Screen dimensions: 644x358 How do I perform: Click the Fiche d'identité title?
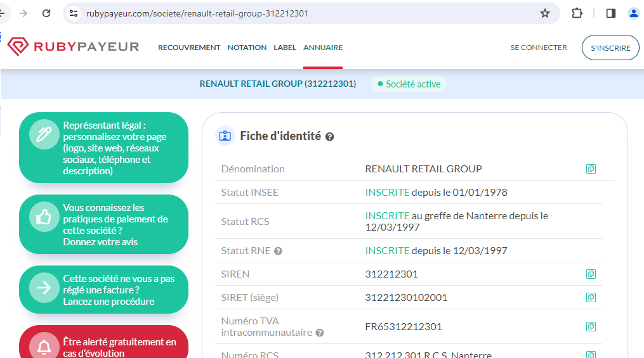[280, 136]
